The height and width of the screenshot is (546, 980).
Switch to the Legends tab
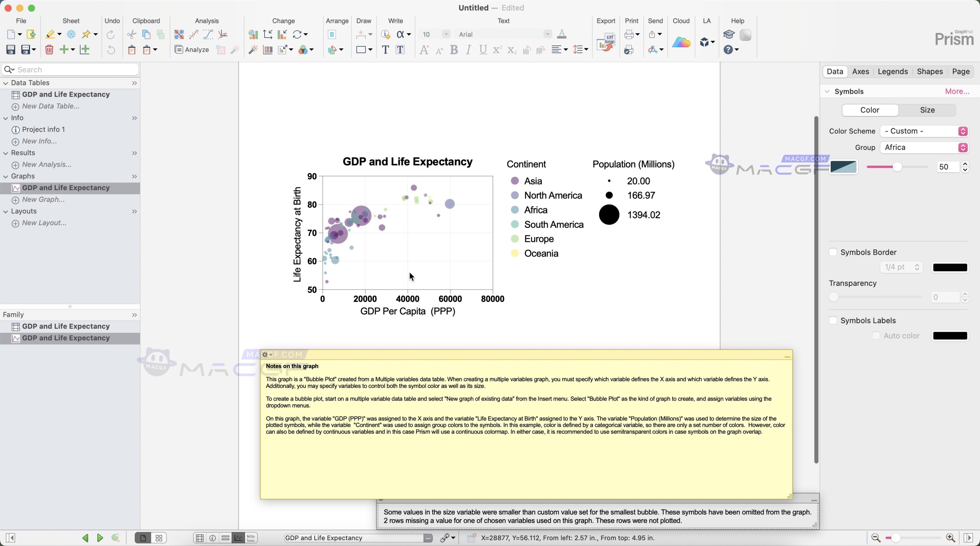tap(892, 72)
